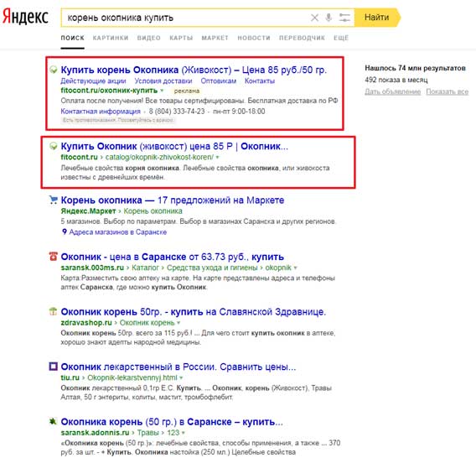Click the Найти search button

coord(377,18)
